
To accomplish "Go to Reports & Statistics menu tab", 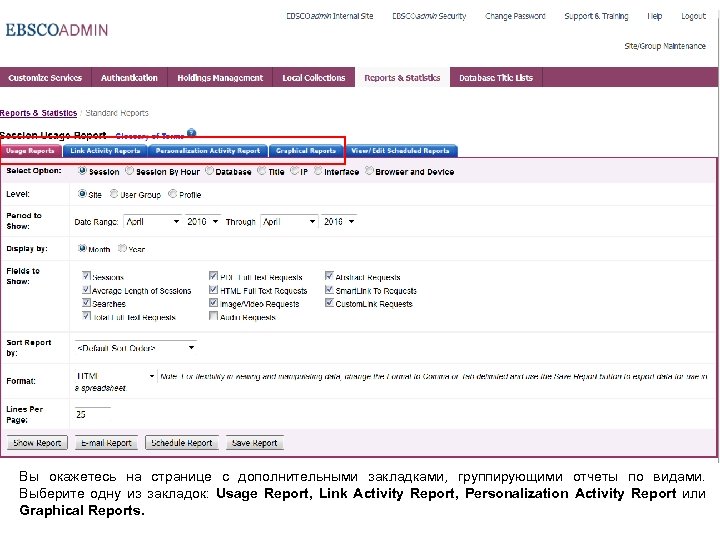I will tap(402, 78).
